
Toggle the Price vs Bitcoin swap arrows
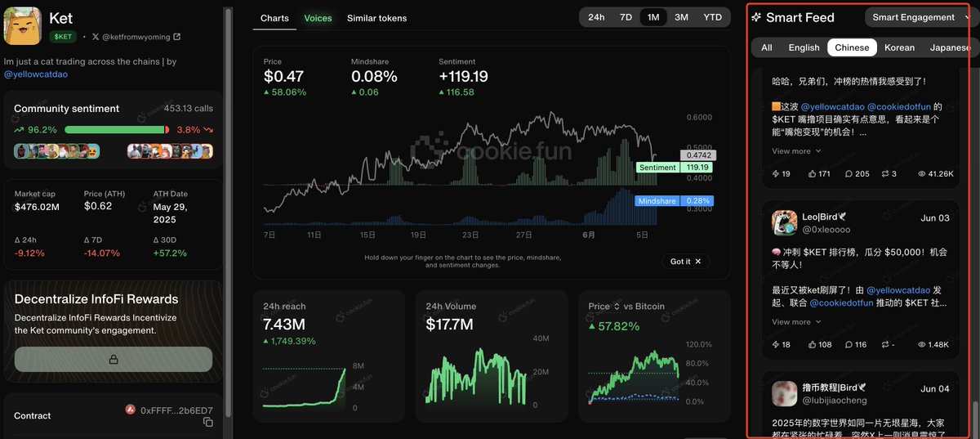point(617,307)
